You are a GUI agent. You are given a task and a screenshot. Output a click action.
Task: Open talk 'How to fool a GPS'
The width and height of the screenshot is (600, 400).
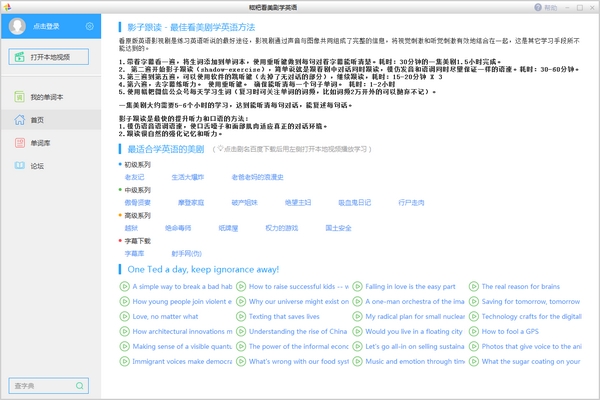(510, 331)
